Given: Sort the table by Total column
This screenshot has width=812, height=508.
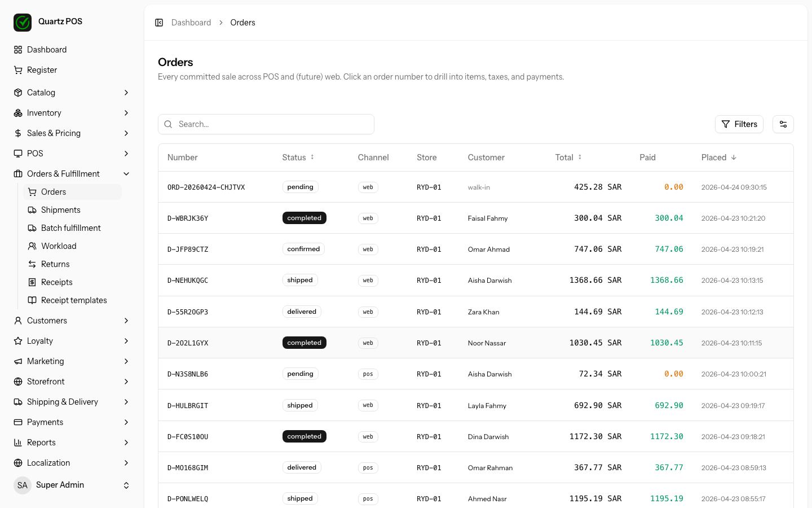Looking at the screenshot, I should coord(568,157).
